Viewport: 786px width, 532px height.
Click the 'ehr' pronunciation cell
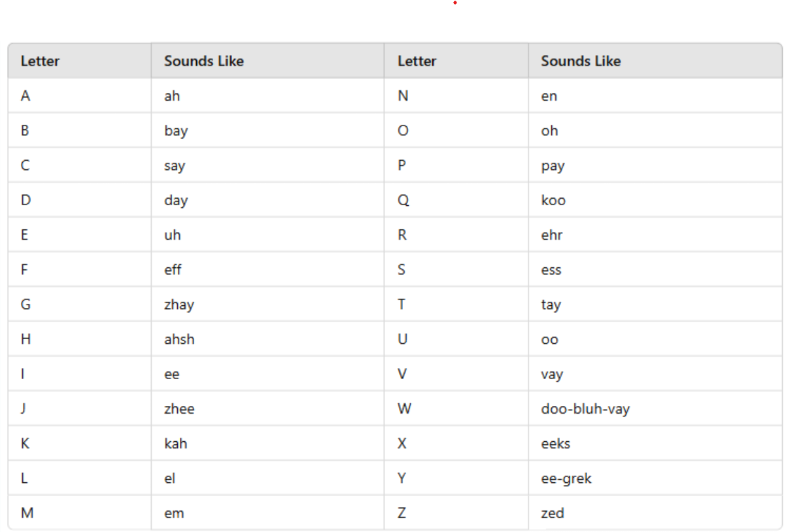coord(655,235)
